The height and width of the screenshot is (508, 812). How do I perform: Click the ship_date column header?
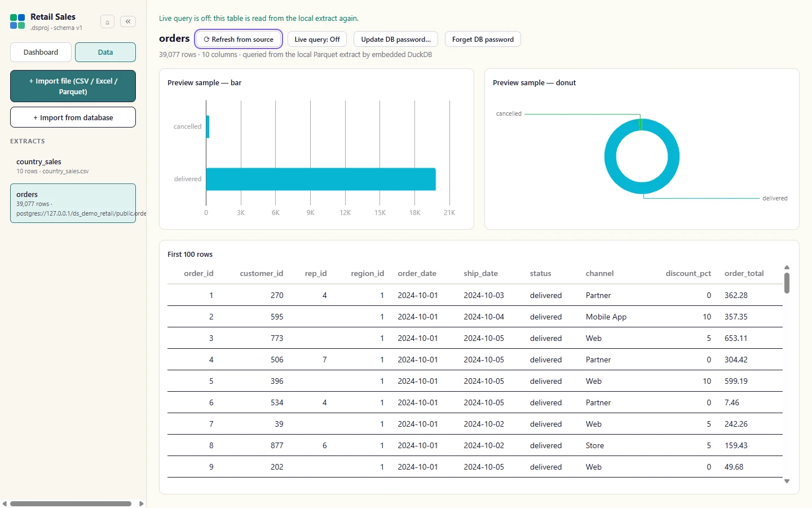(x=481, y=273)
